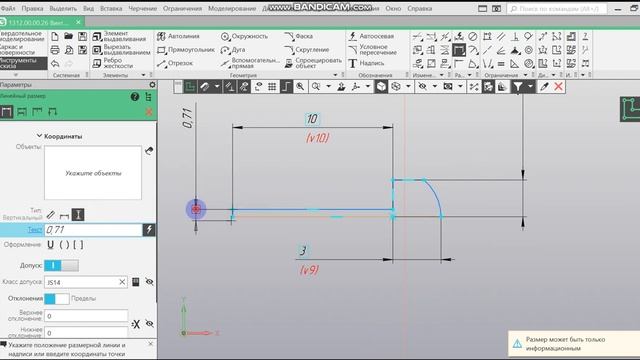
Task: Open help for Линейный размер command
Action: (135, 97)
